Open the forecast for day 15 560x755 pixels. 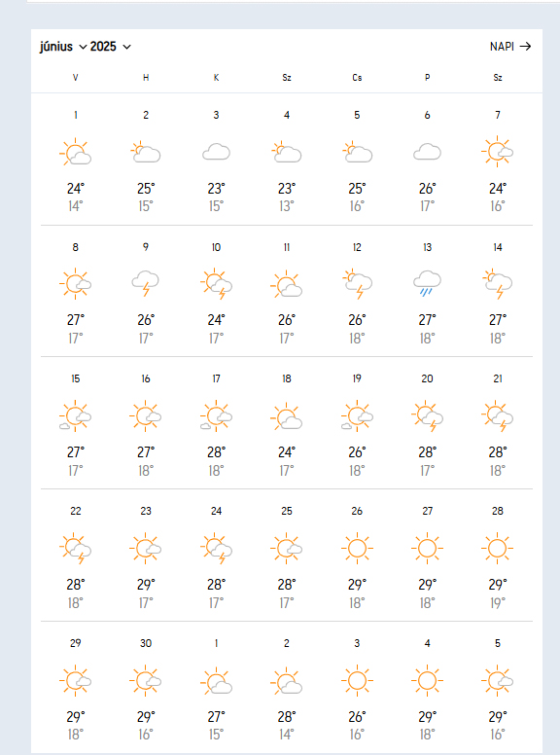76,378
